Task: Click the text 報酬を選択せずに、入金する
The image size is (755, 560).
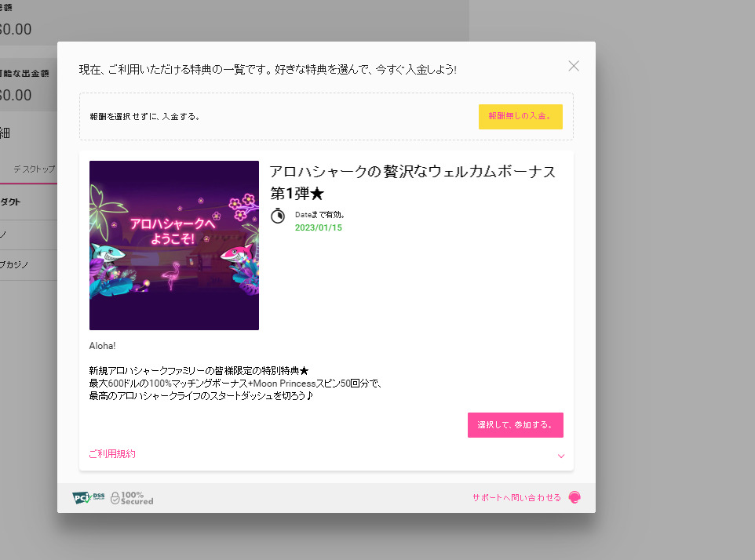Action: coord(145,116)
